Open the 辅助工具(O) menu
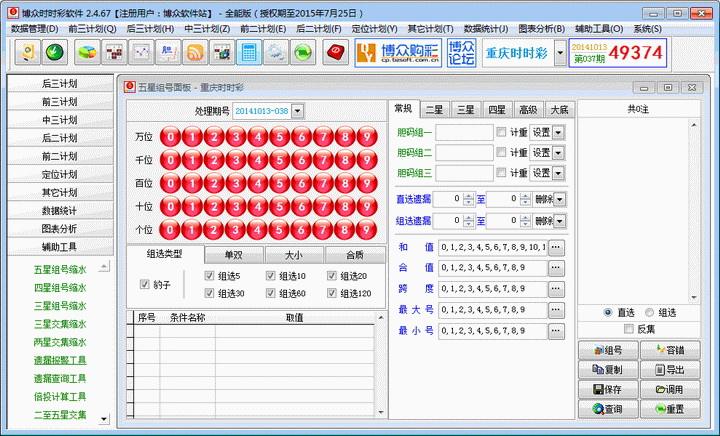This screenshot has width=720, height=436. click(x=599, y=28)
